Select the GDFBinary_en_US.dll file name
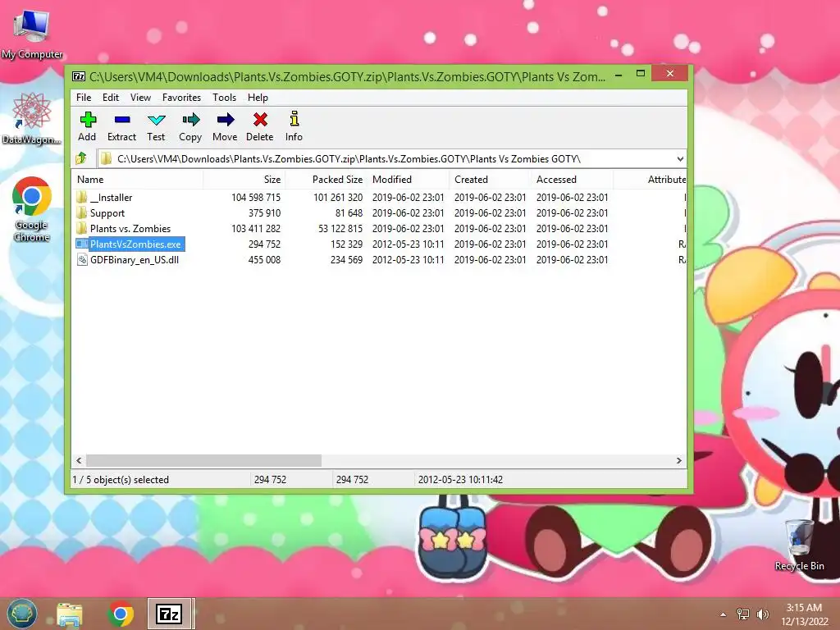Screen dimensions: 840x630 pos(135,260)
